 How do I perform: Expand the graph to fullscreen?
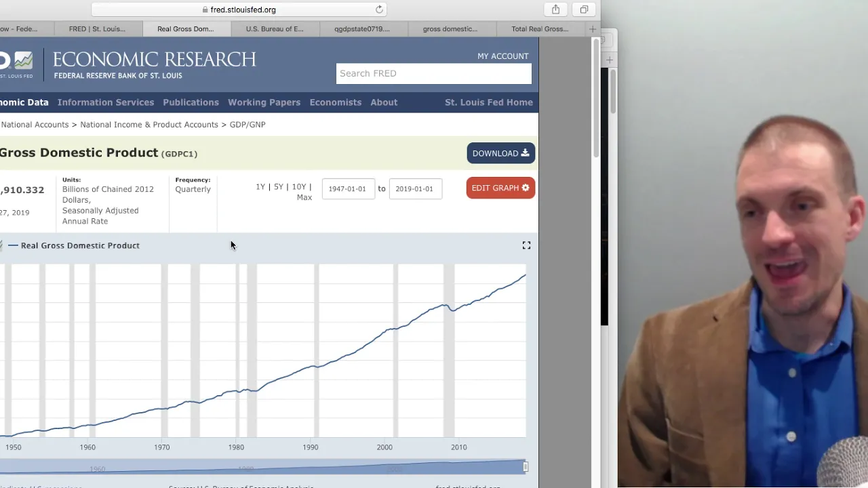point(526,245)
